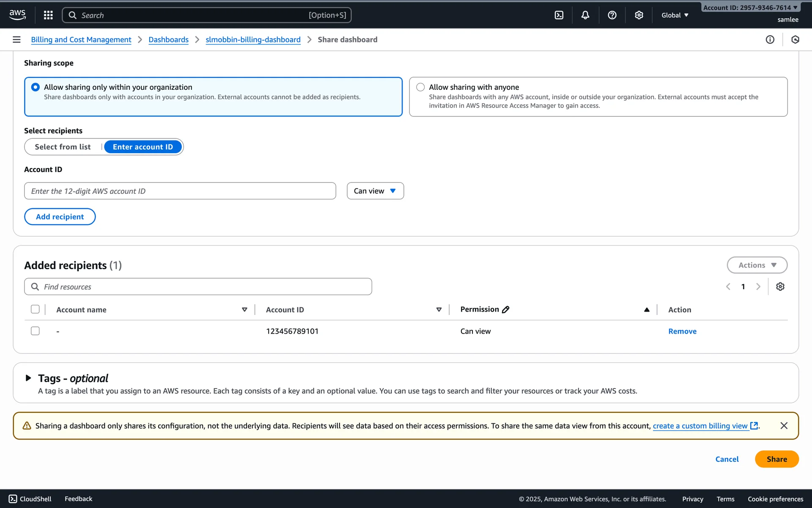The height and width of the screenshot is (508, 812).
Task: Go to Dashboards breadcrumb
Action: pyautogui.click(x=168, y=39)
